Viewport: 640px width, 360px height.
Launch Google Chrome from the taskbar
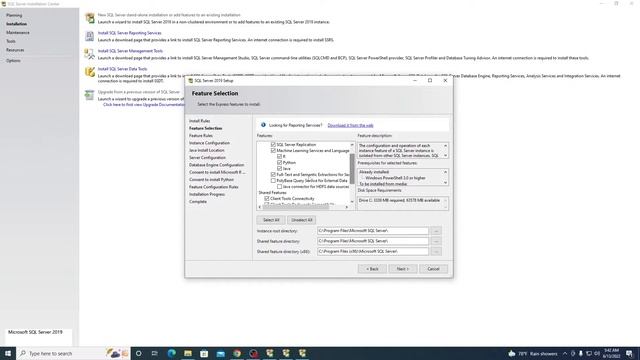[x=237, y=353]
